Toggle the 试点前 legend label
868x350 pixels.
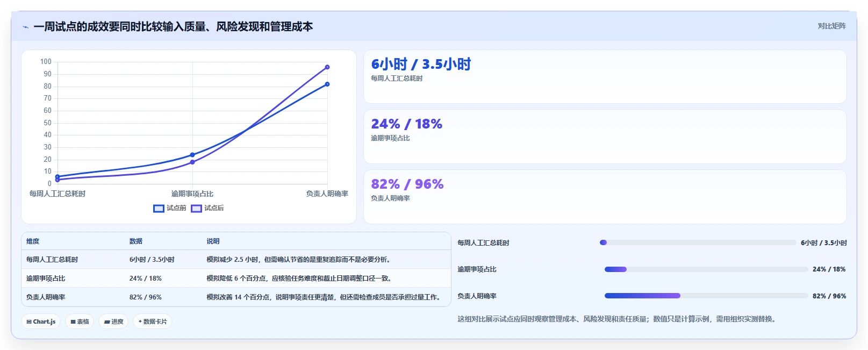(176, 208)
